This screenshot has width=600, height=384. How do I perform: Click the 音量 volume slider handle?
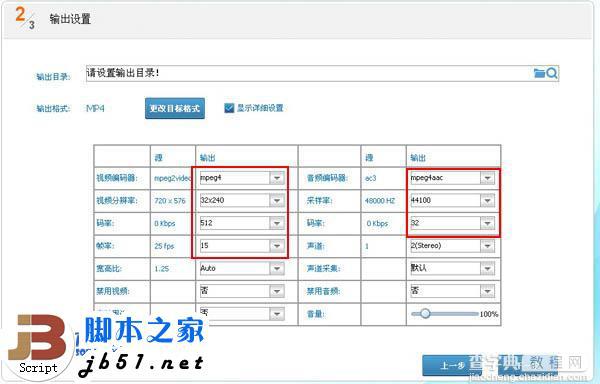[425, 314]
